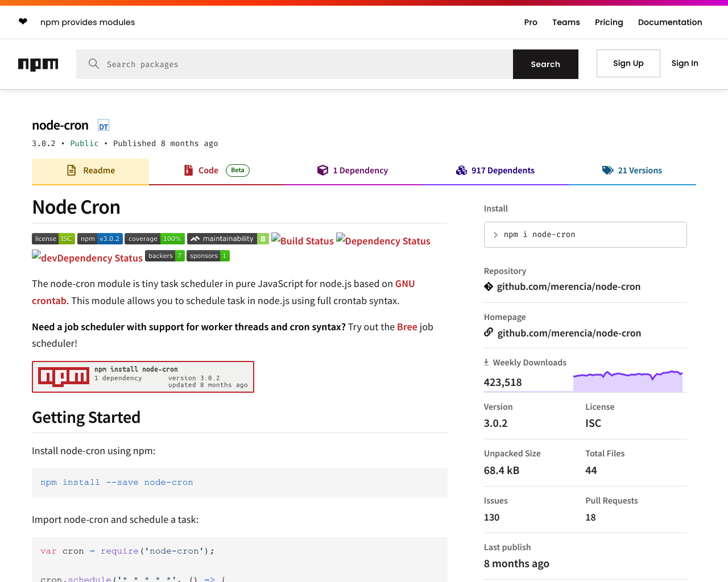Open the Pricing menu link
The height and width of the screenshot is (582, 728).
609,22
